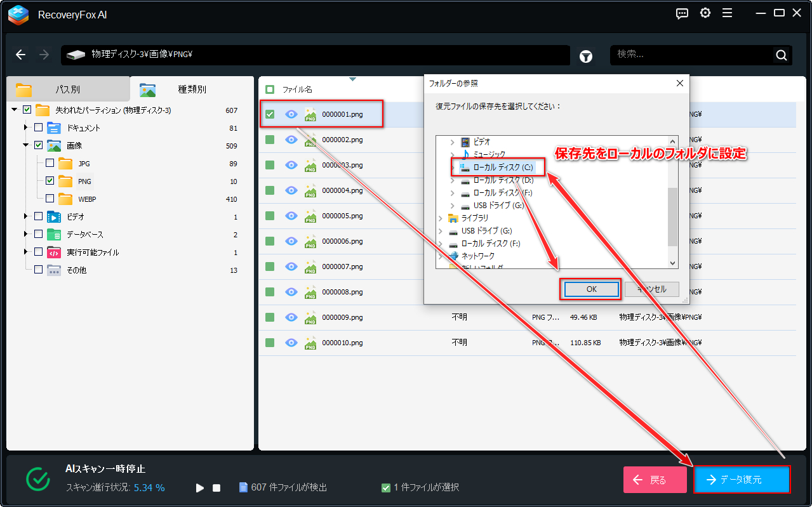This screenshot has height=507, width=812.
Task: Click the WEBP folder icon
Action: click(x=65, y=199)
